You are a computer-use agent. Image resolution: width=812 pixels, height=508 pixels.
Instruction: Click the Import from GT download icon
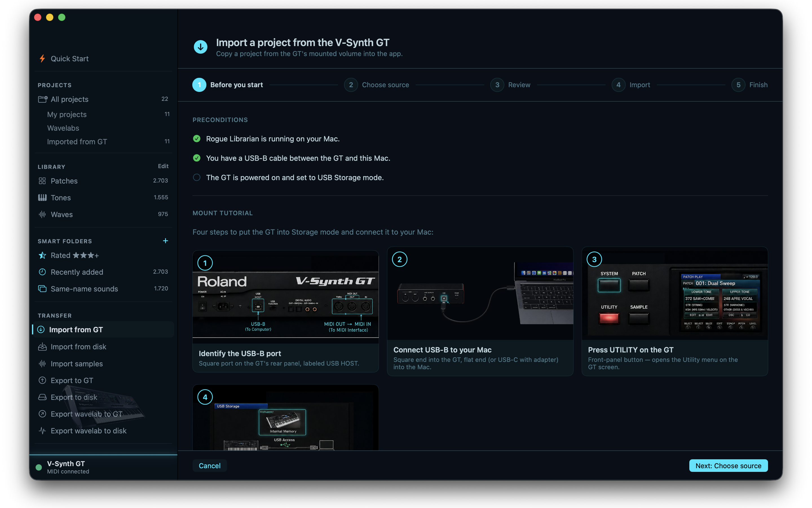pyautogui.click(x=41, y=330)
